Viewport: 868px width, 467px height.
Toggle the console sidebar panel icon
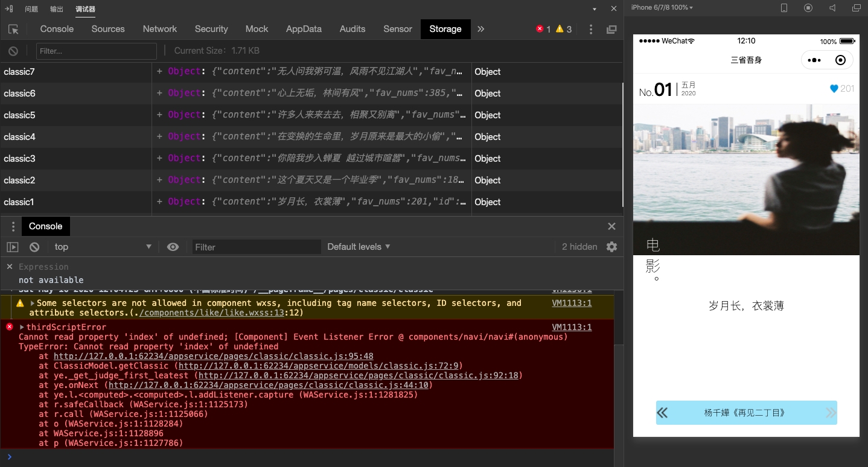click(13, 247)
